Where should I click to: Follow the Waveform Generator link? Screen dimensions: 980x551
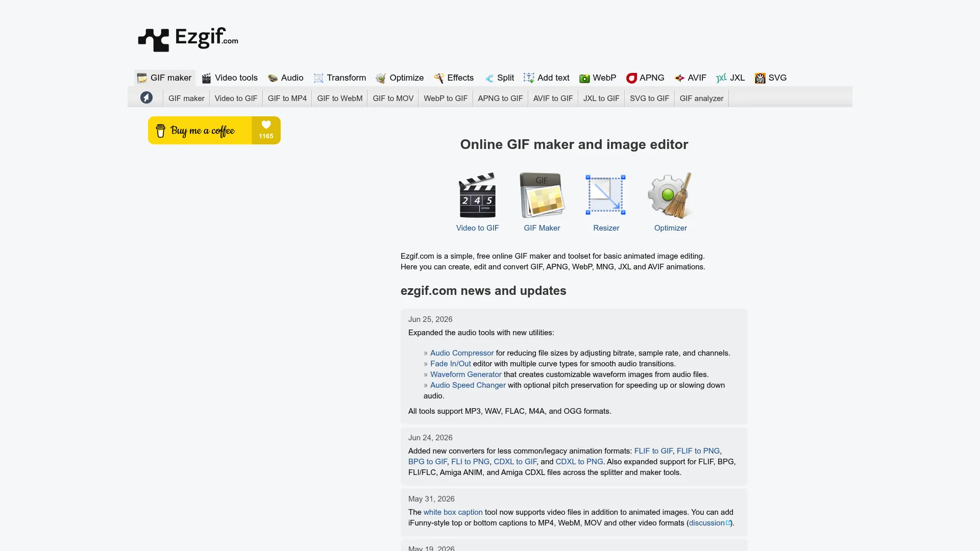[465, 374]
